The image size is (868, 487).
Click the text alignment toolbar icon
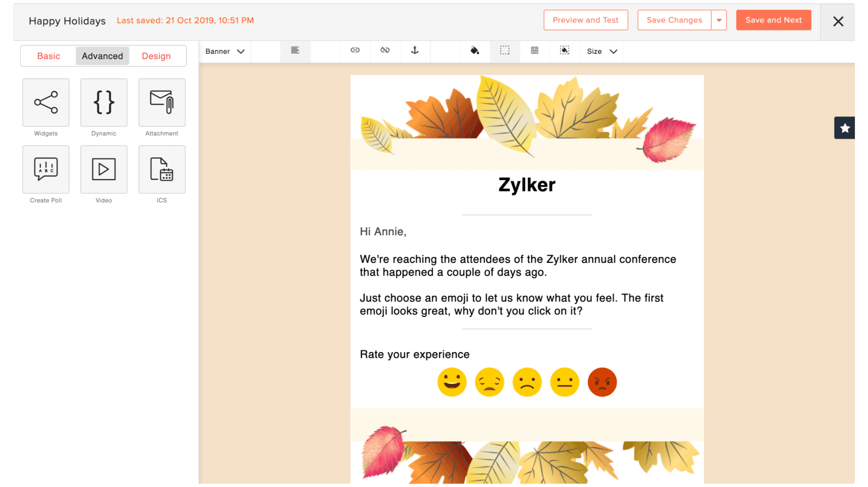[295, 51]
